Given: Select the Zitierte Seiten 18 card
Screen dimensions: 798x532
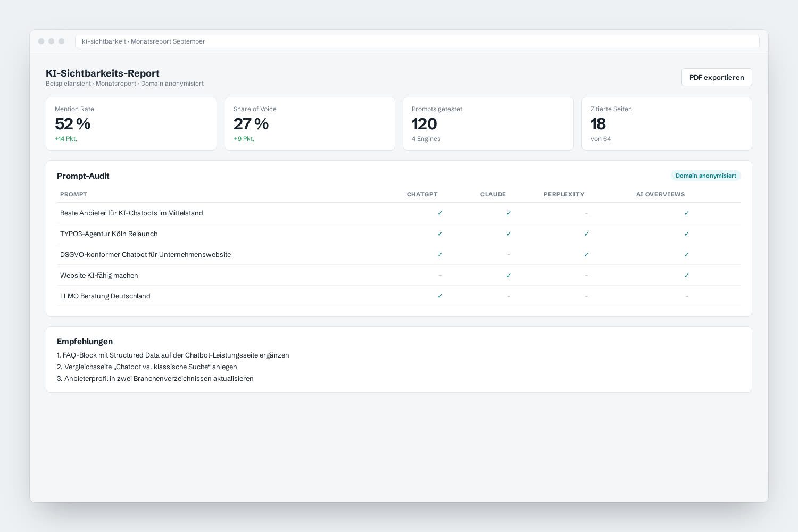Looking at the screenshot, I should 667,123.
